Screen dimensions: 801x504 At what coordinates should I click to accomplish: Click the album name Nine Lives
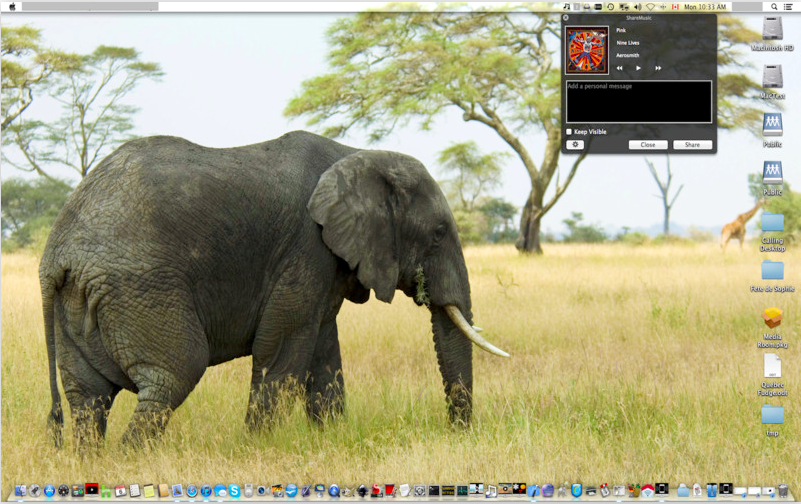pyautogui.click(x=628, y=43)
